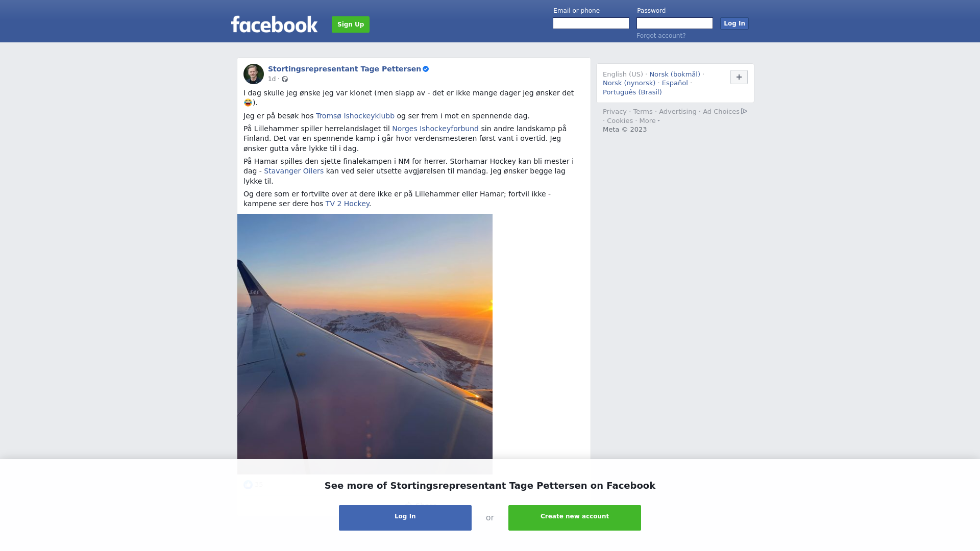Viewport: 980px width, 551px height.
Task: Expand the More footer dropdown
Action: point(649,121)
